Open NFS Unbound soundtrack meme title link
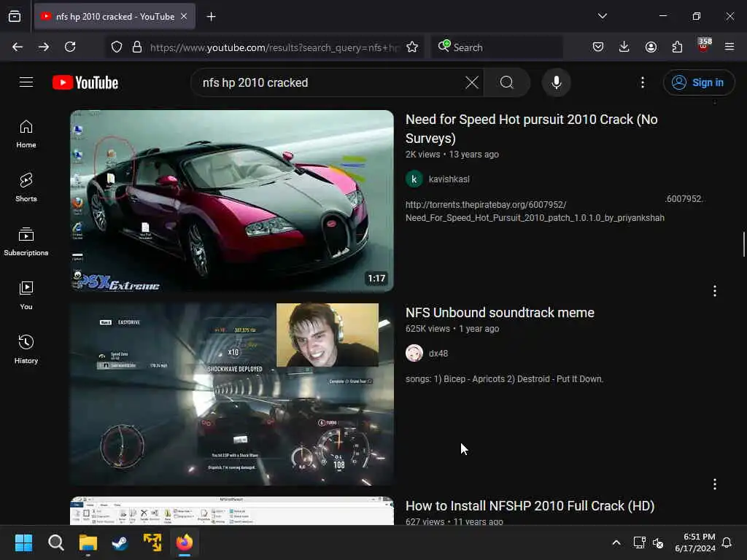The width and height of the screenshot is (747, 560). pyautogui.click(x=500, y=312)
